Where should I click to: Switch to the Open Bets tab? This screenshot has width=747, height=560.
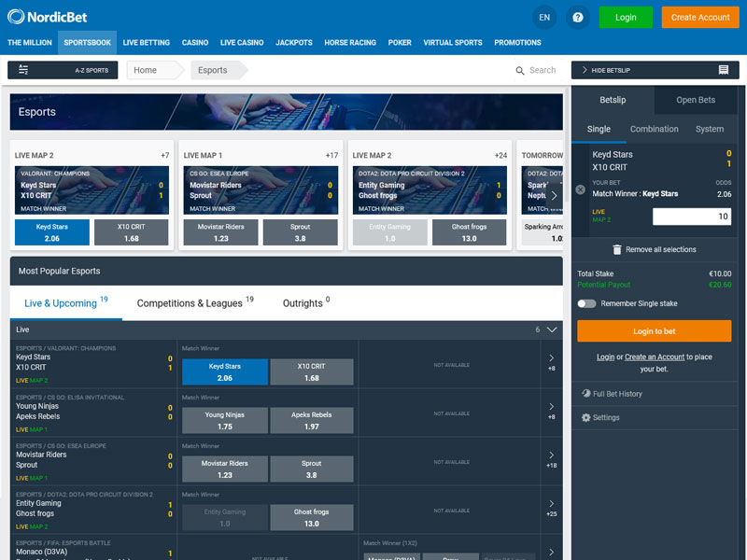pos(696,100)
